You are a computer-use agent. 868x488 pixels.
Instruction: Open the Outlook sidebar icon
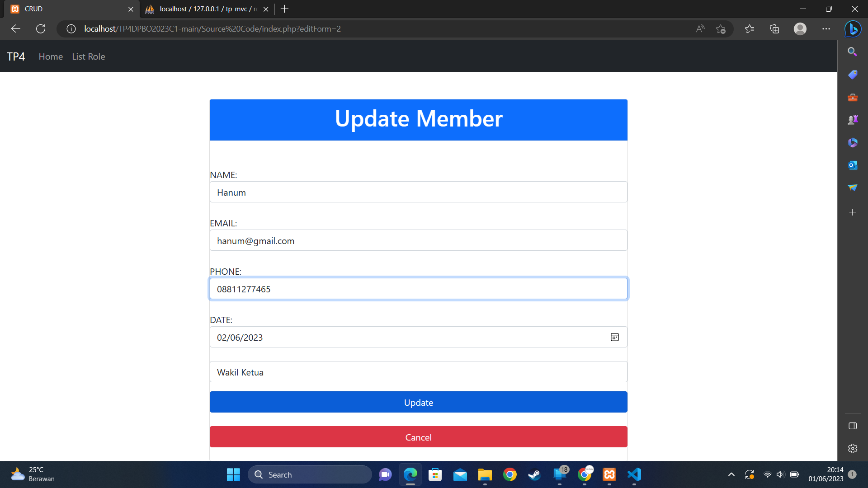click(852, 165)
